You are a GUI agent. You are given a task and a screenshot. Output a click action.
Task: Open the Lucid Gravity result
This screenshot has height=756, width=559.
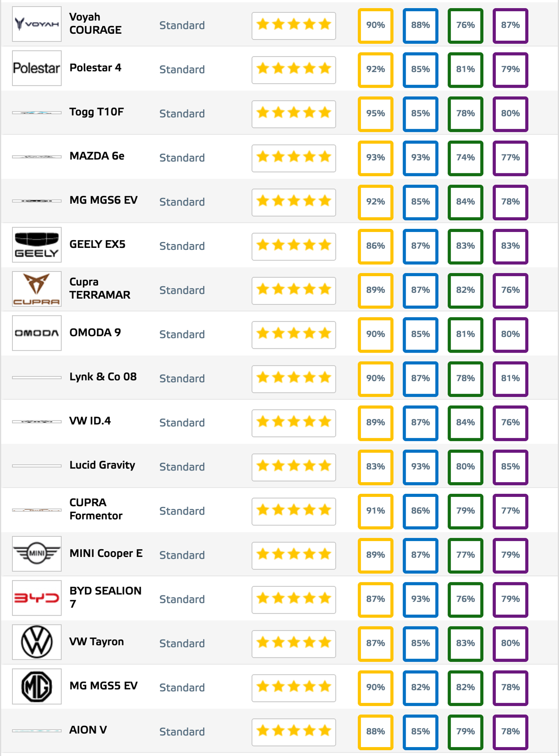(x=102, y=465)
